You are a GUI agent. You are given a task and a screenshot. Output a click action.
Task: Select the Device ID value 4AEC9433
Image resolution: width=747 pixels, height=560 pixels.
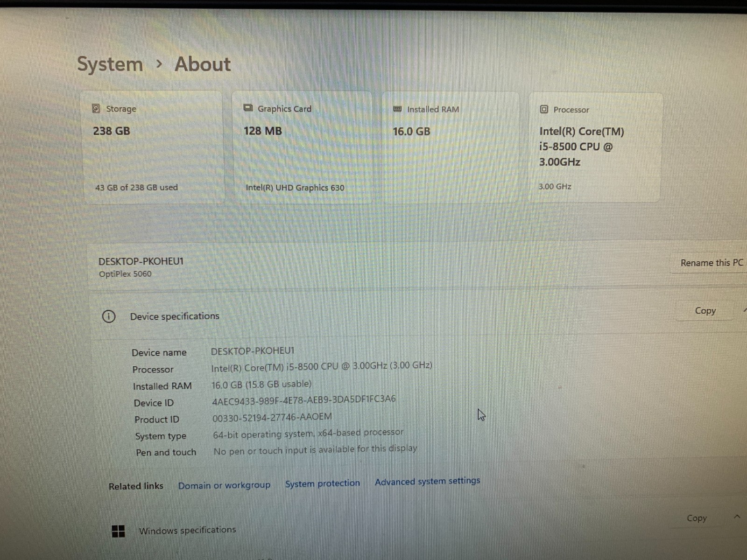[304, 399]
